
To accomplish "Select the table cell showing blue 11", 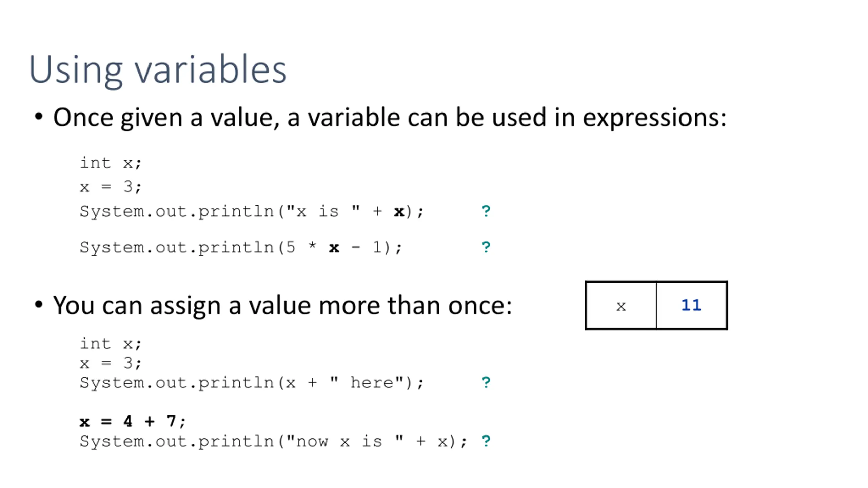I will pos(692,306).
